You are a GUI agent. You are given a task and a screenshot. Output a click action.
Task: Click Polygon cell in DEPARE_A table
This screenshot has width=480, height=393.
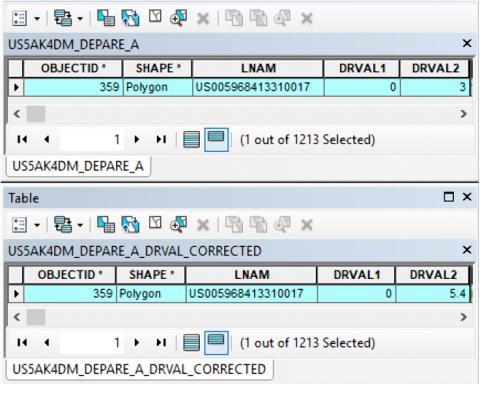coord(158,87)
